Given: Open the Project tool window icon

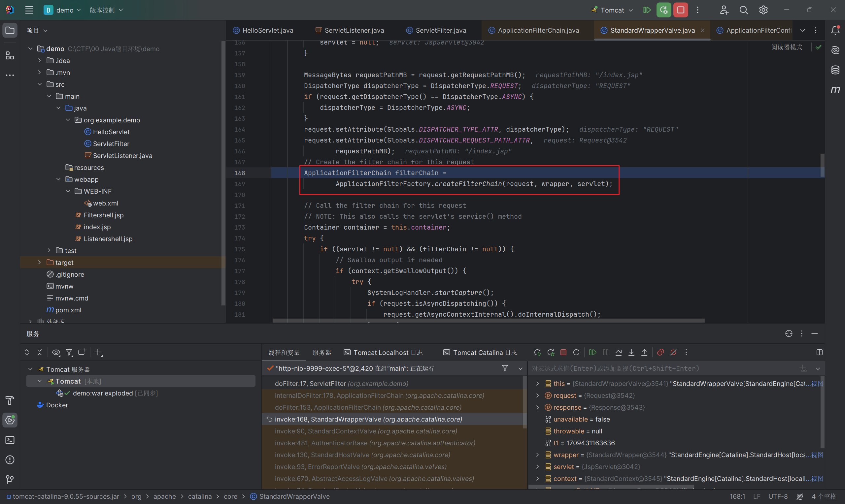Looking at the screenshot, I should tap(10, 31).
